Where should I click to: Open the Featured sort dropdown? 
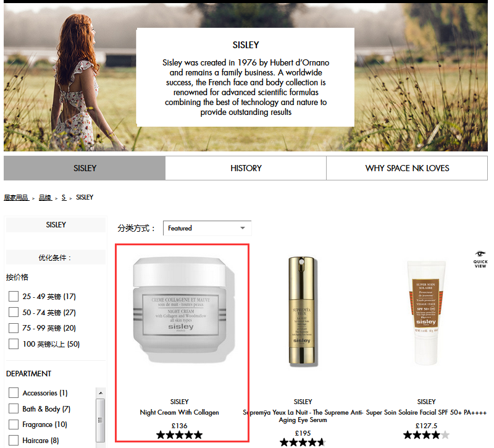coord(207,228)
